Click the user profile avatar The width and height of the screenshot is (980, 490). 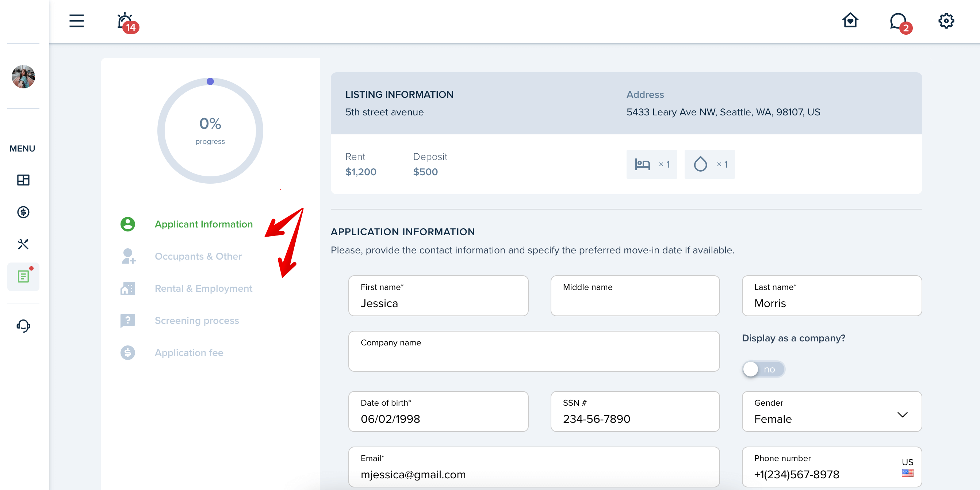pos(23,76)
